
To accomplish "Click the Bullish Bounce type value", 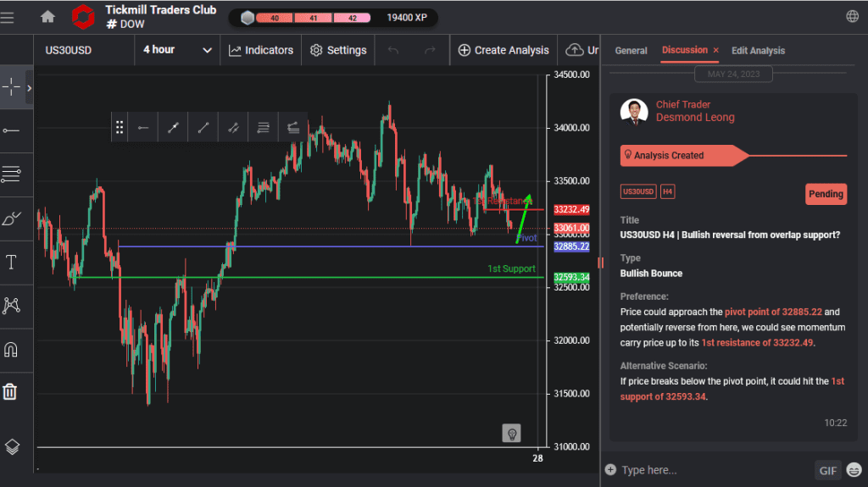I will point(651,274).
